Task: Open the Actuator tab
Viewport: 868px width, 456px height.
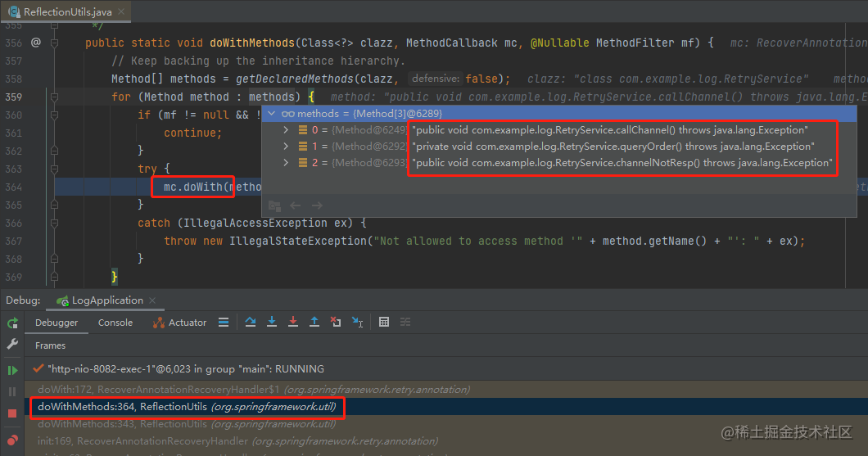Action: click(180, 323)
